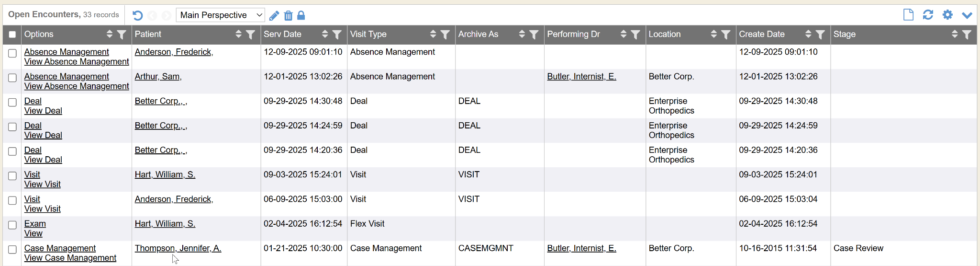Open the Main Perspective dropdown

(x=220, y=15)
